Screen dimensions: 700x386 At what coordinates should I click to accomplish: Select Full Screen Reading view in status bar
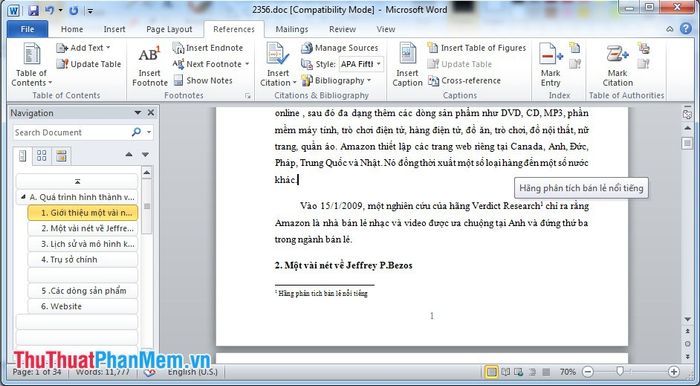[505, 372]
